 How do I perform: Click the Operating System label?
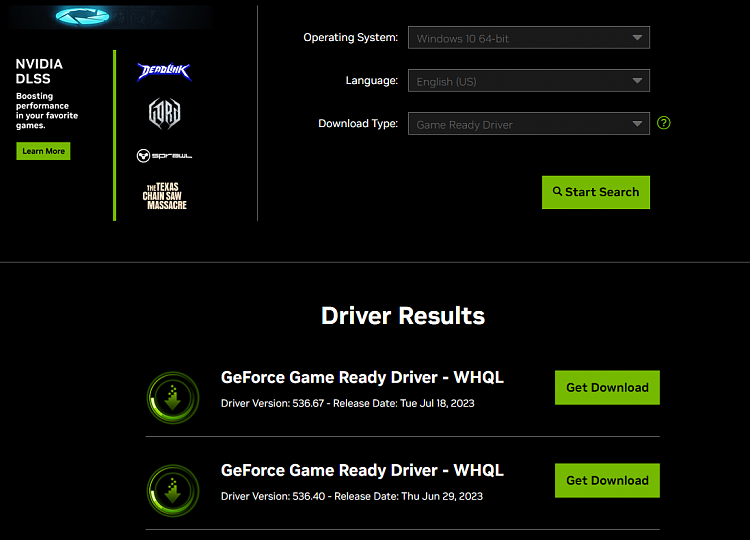pos(351,37)
